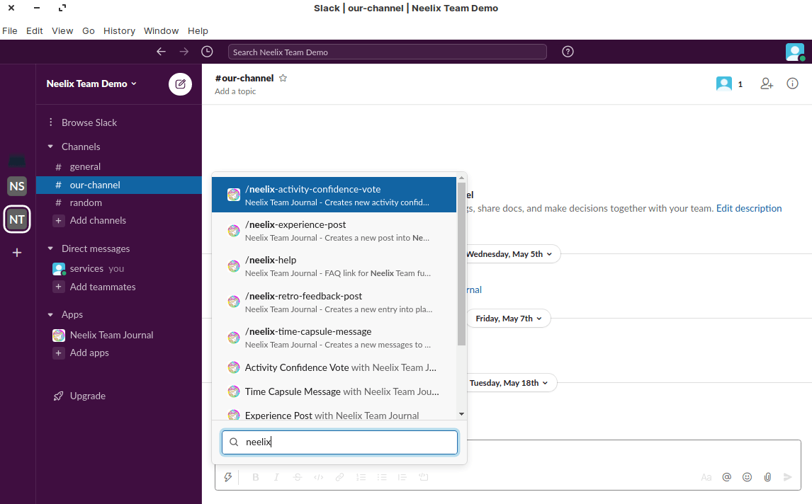Click Edit description link
The image size is (812, 504).
click(749, 208)
